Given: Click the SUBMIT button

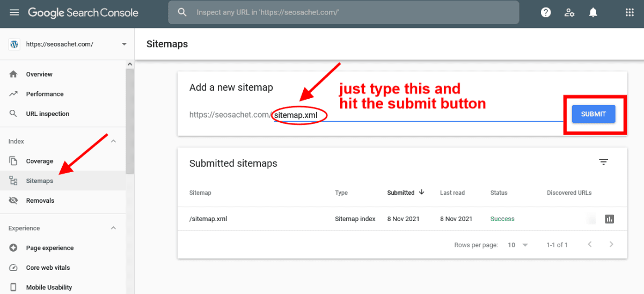Looking at the screenshot, I should (593, 114).
